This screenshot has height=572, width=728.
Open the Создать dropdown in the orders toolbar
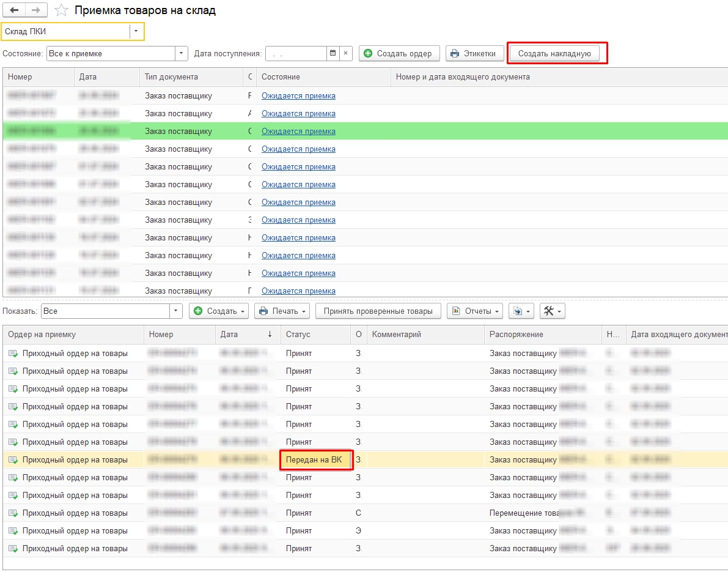pos(219,311)
